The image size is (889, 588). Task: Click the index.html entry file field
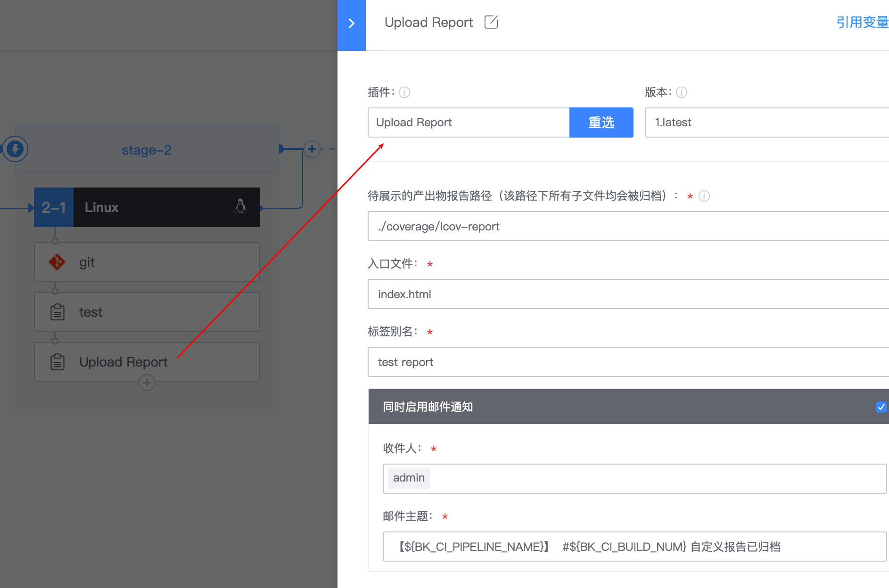coord(628,294)
